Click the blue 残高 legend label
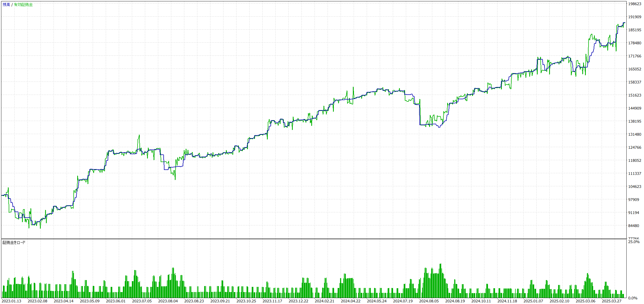This screenshot has height=304, width=644. [x=6, y=5]
